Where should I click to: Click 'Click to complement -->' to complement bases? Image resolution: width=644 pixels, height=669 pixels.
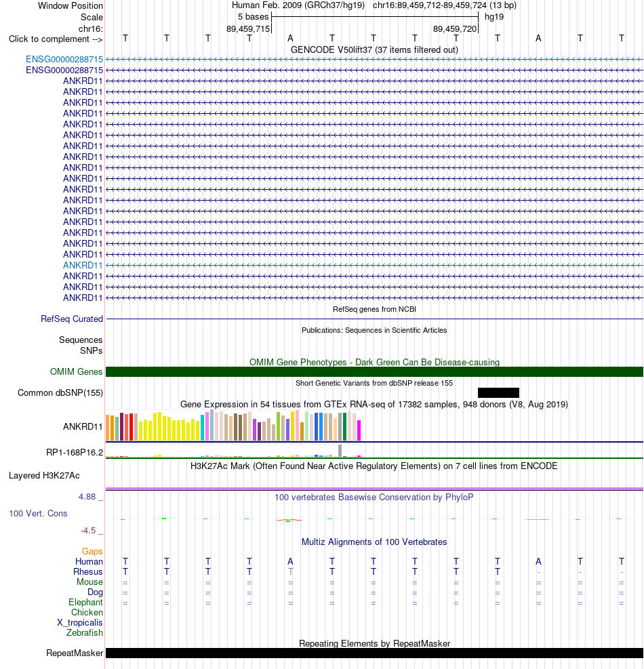pyautogui.click(x=56, y=39)
